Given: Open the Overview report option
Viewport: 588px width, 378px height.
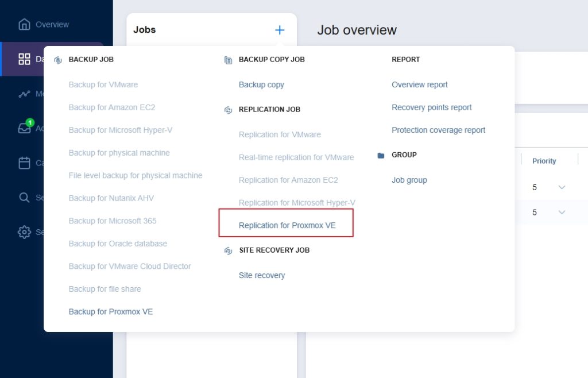Looking at the screenshot, I should (419, 84).
